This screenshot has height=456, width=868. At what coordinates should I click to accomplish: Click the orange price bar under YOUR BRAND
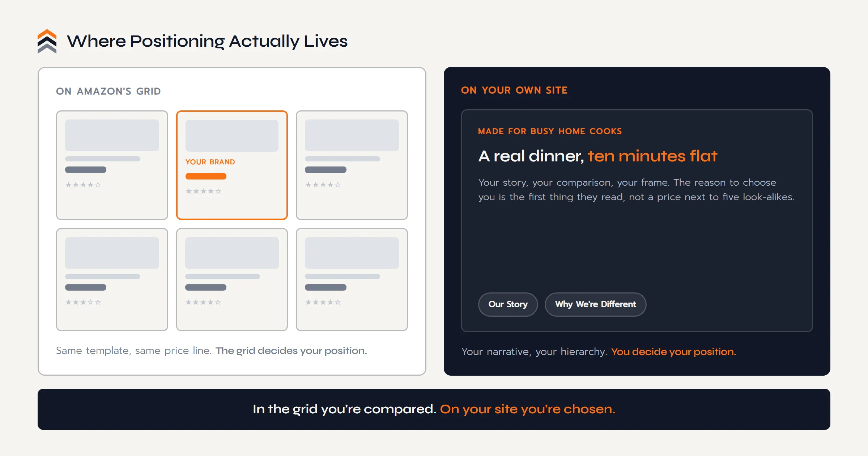tap(206, 176)
